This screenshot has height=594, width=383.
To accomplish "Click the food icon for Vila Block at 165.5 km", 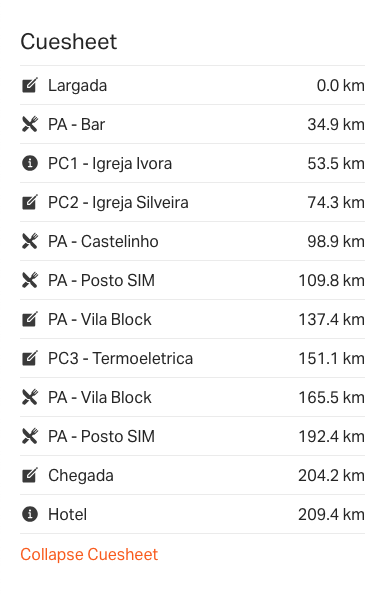I will [30, 397].
